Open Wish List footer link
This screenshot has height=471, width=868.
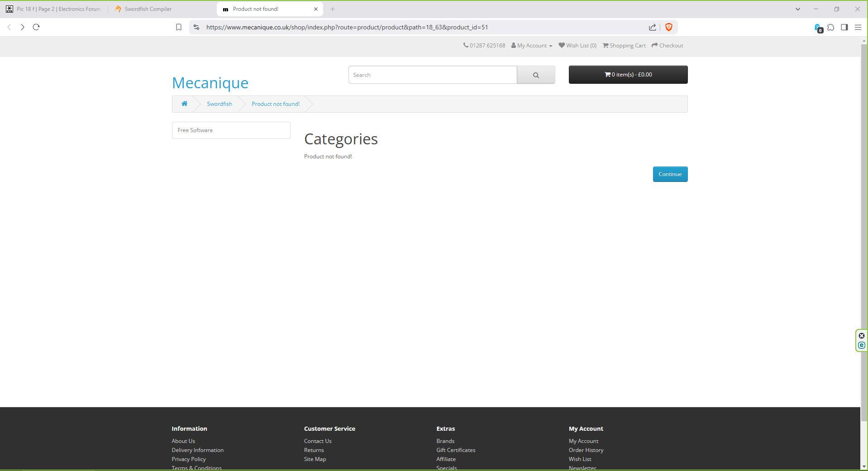coord(580,459)
